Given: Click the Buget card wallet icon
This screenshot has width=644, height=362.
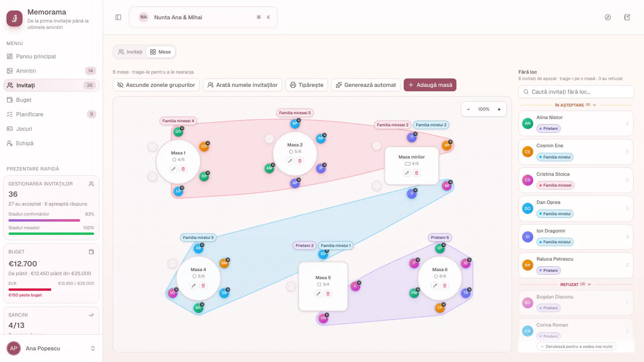Looking at the screenshot, I should click(91, 252).
